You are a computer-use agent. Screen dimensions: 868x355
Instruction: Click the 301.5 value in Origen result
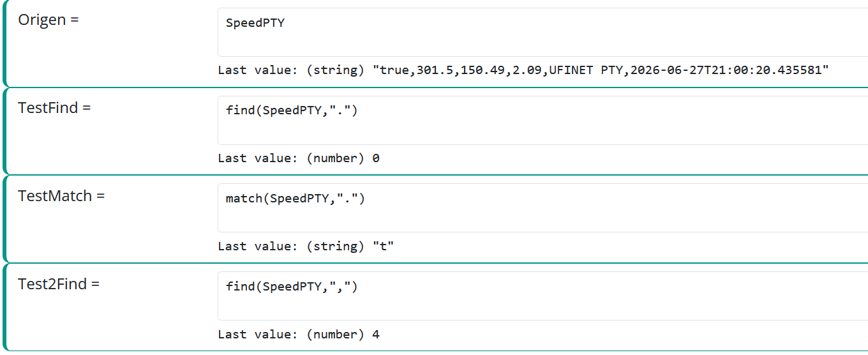(x=435, y=70)
